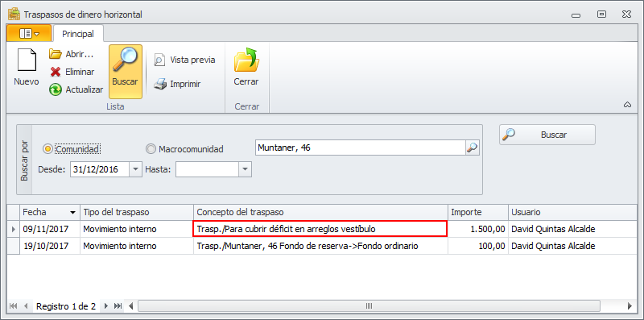Select the 09/11/2017 date cell

[50, 229]
